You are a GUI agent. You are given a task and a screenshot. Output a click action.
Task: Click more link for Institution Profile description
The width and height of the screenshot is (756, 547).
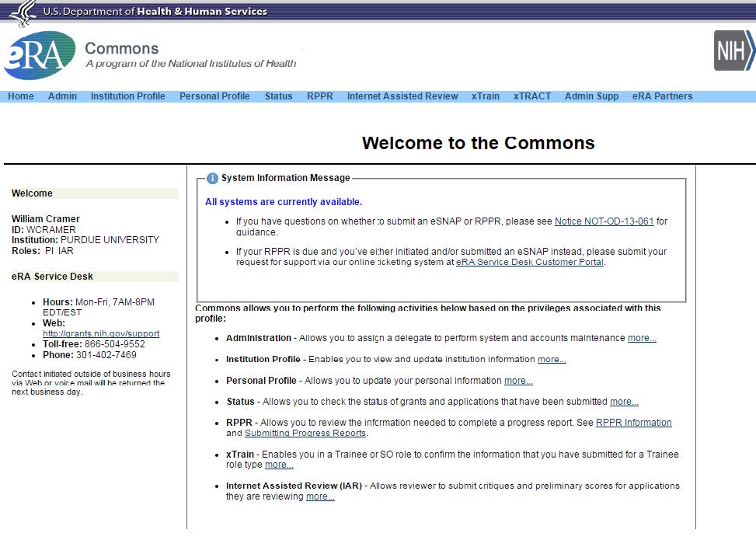(x=552, y=359)
